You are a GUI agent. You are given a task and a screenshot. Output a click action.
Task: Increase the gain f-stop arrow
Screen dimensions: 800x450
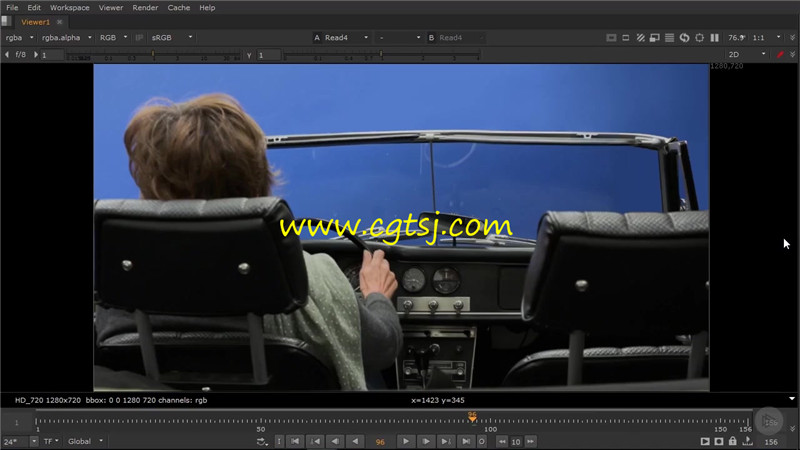click(x=36, y=55)
